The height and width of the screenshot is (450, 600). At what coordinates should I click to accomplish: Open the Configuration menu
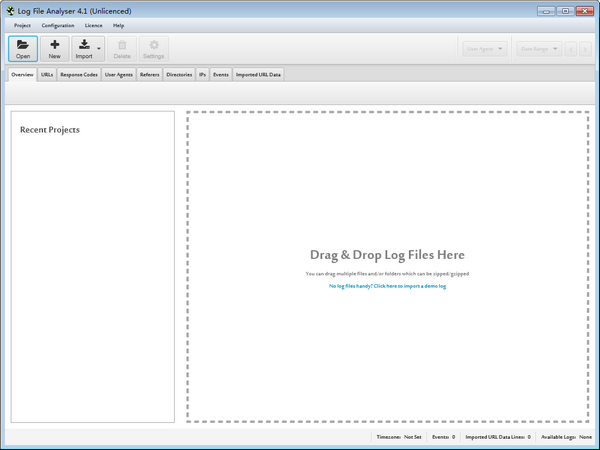click(58, 25)
